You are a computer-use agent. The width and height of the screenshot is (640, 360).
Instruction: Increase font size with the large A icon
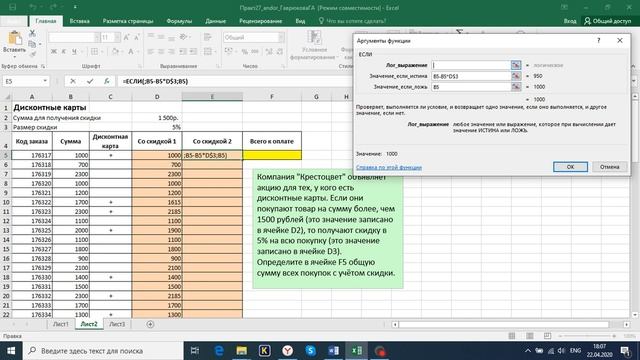point(127,38)
